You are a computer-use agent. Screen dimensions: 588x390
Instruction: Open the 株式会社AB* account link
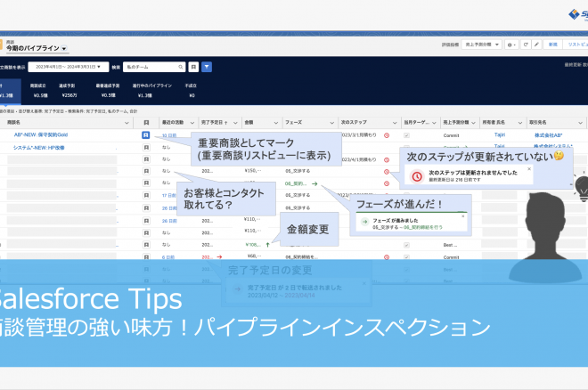[x=548, y=135]
